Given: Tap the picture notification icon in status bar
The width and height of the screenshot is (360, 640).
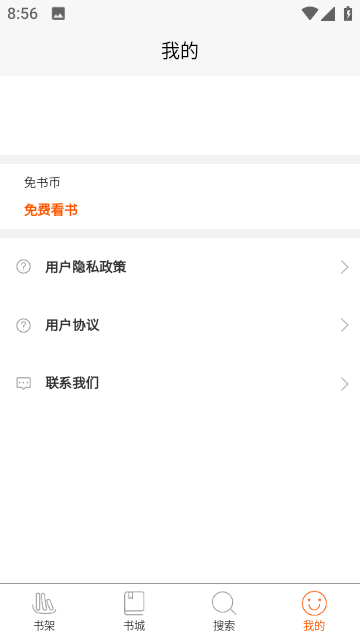Looking at the screenshot, I should [58, 14].
